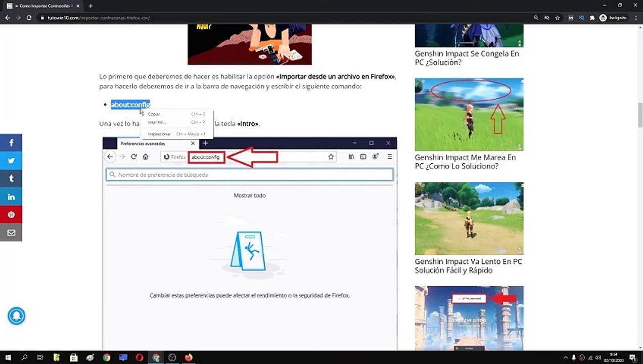Open Task View on the taskbar
The width and height of the screenshot is (643, 364).
40,357
